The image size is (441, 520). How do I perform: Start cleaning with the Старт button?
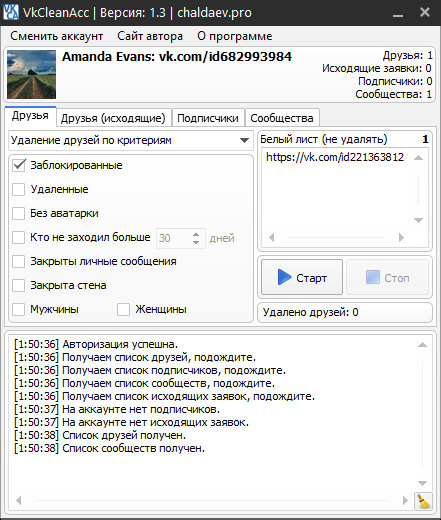(302, 277)
